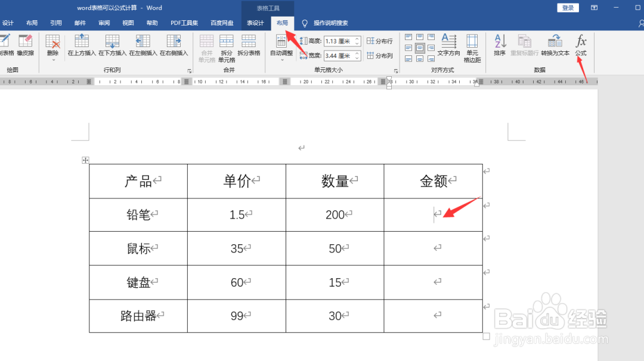644x361 pixels.
Task: Click the 拆分表格 split table icon
Action: tap(249, 45)
